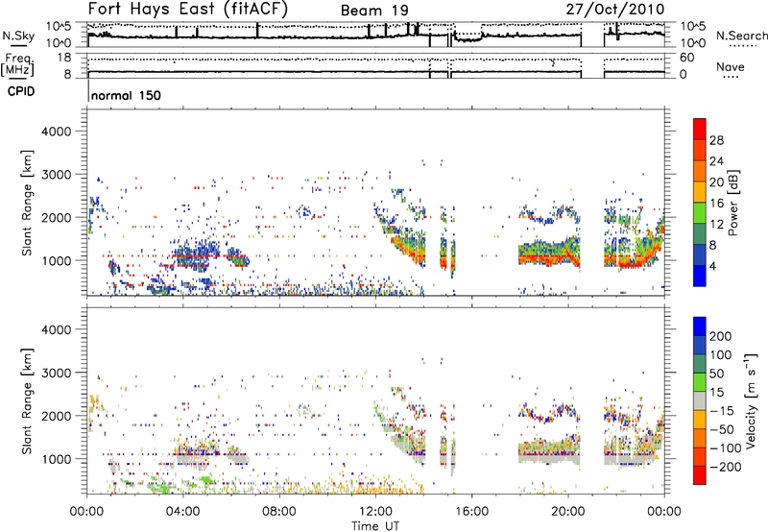Viewport: 768px width, 532px height.
Task: Click the '04:00' time tick label
Action: (x=182, y=512)
